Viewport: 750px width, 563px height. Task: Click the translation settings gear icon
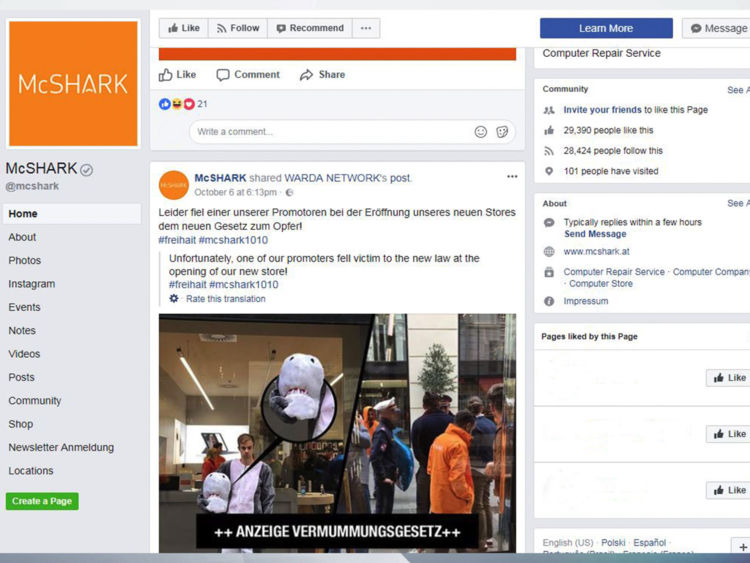[174, 298]
